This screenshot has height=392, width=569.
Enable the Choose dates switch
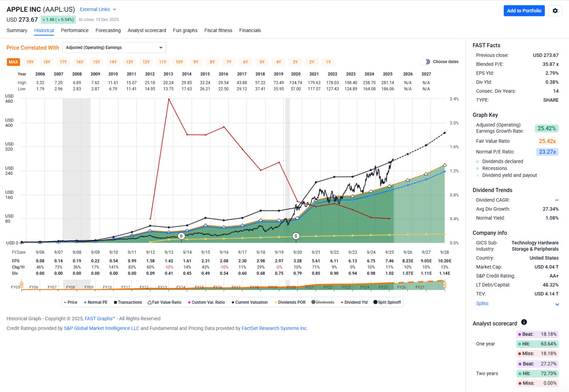(x=425, y=62)
